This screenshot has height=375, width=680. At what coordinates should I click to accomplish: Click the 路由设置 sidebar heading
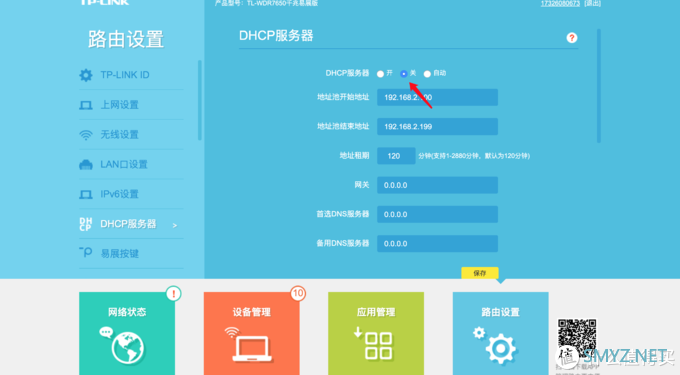[x=126, y=39]
